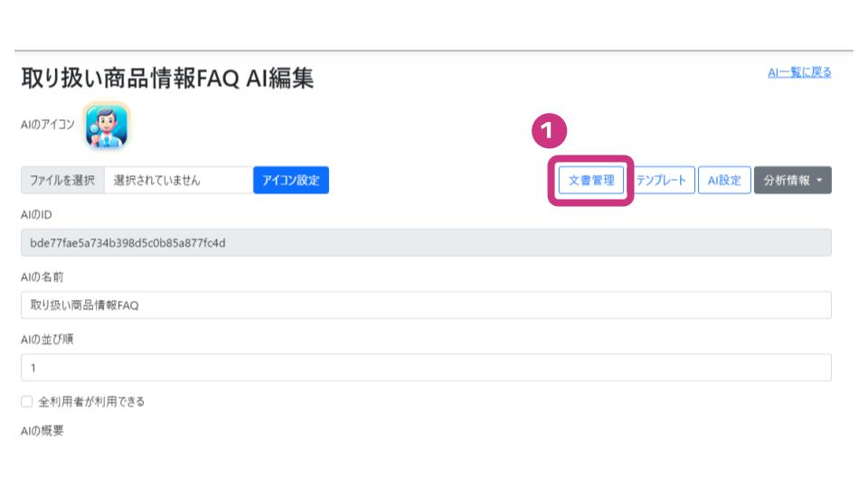Viewport: 868px width, 488px height.
Task: Click the 取り扱い商品情報FAQ AI編集 page heading
Action: click(167, 80)
